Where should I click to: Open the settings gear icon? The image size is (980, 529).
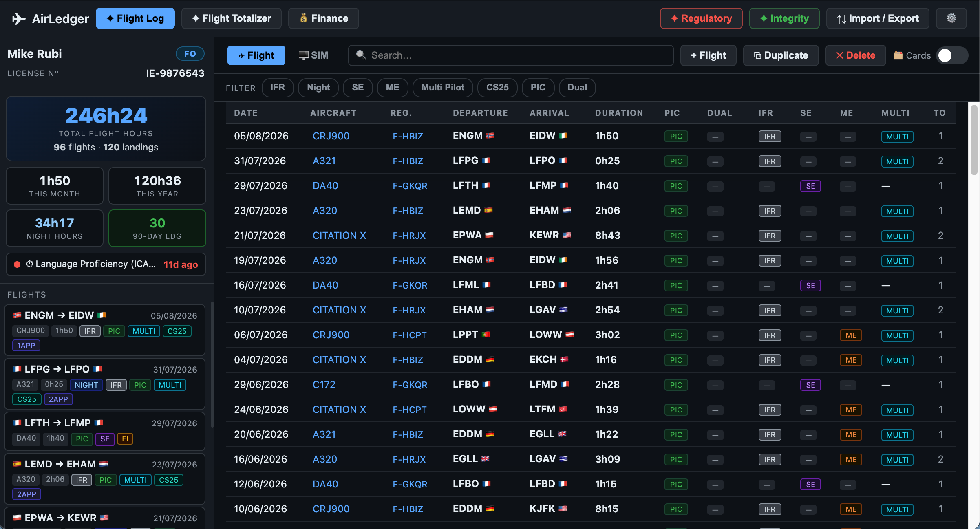[951, 18]
